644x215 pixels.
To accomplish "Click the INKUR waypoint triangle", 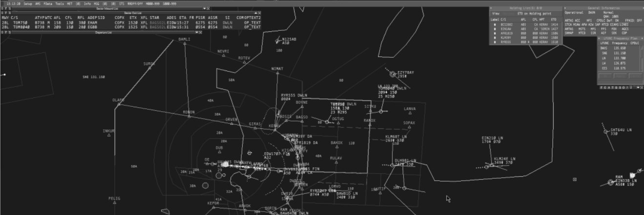I will pyautogui.click(x=108, y=136).
